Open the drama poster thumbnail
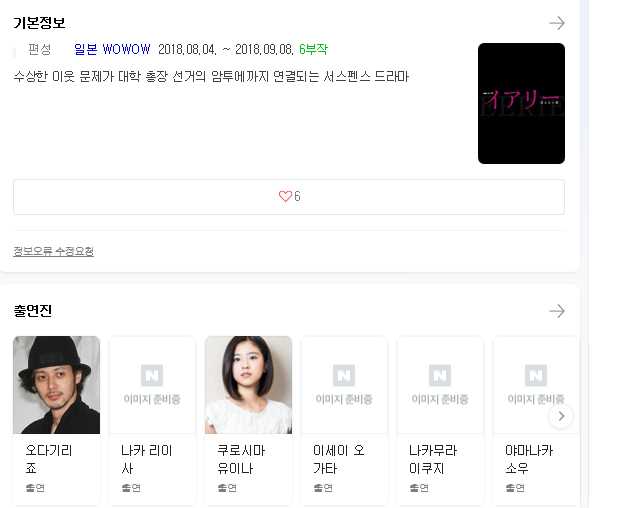Viewport: 618px width, 508px height. [521, 103]
